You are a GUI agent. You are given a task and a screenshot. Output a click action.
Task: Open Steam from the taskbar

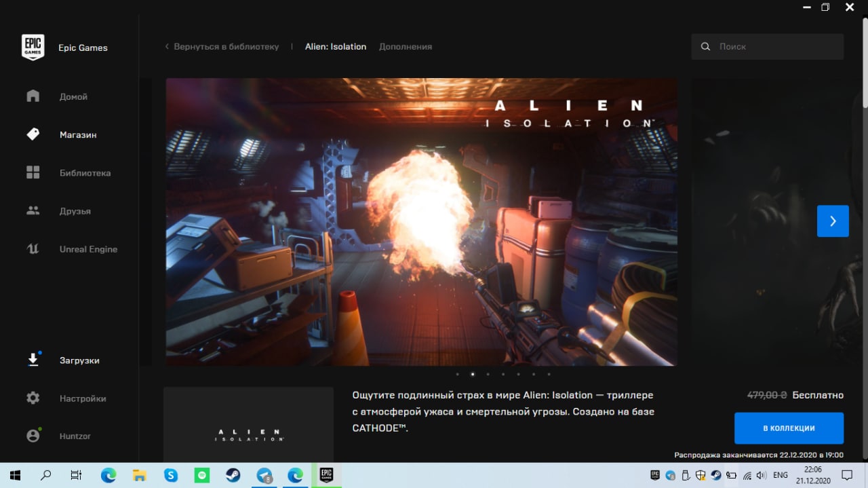coord(233,475)
